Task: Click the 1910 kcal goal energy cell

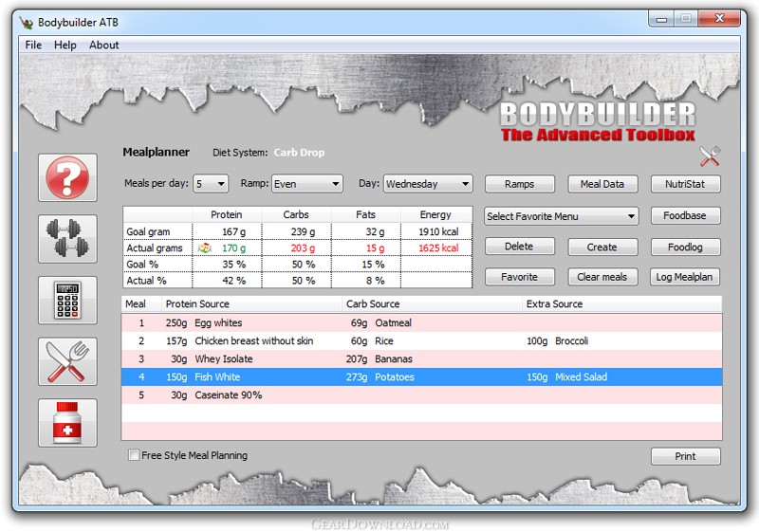Action: pyautogui.click(x=438, y=231)
